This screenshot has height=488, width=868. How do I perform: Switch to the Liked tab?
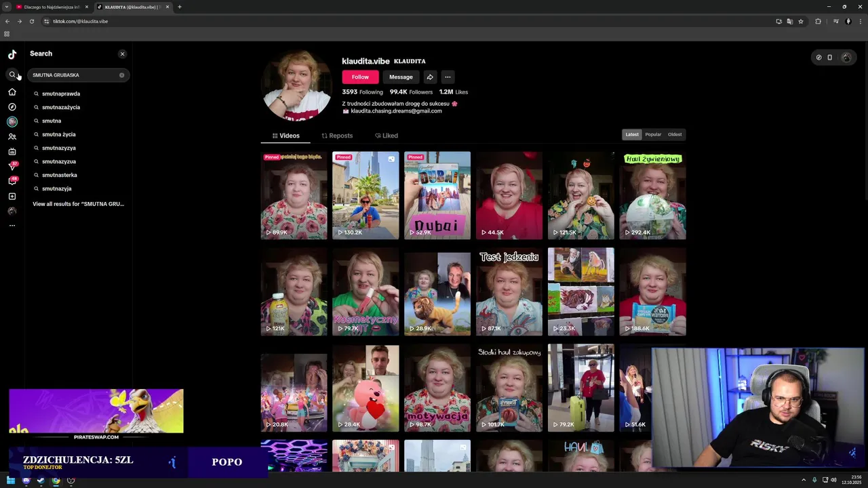click(x=387, y=136)
